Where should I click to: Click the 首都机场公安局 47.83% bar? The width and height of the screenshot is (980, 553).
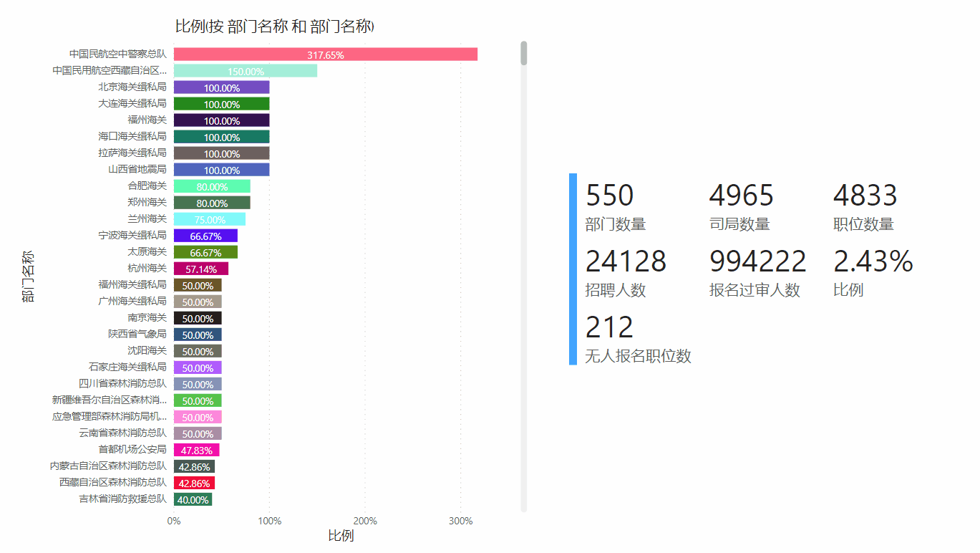coord(196,450)
